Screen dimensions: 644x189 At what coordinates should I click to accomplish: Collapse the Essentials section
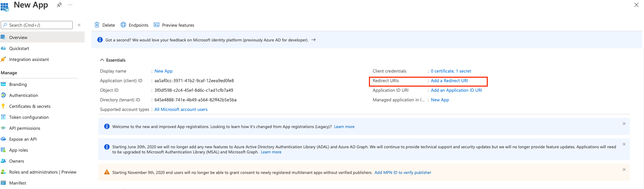tap(102, 60)
